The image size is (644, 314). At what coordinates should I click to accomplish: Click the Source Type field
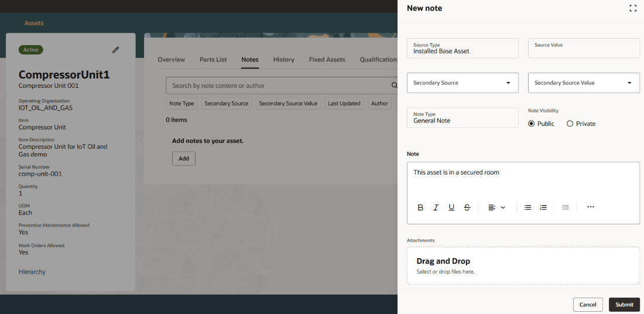click(x=463, y=48)
